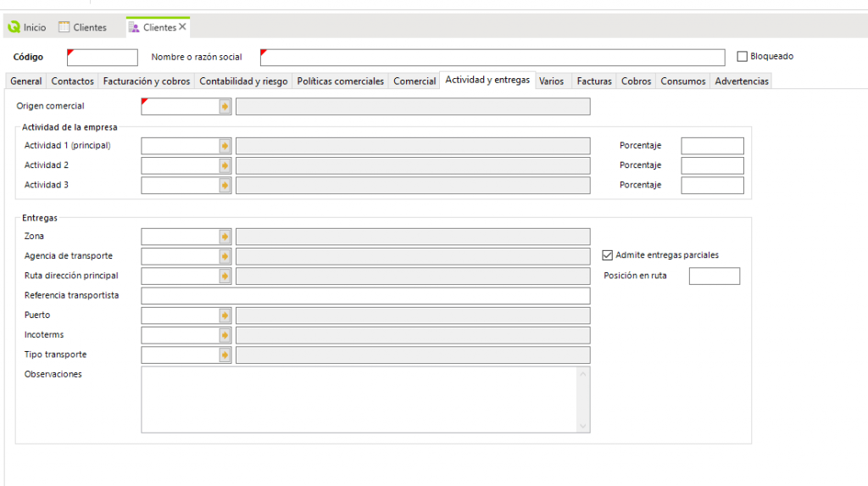Viewport: 868px width, 486px height.
Task: Click inside the Observaciones text area
Action: (359, 399)
